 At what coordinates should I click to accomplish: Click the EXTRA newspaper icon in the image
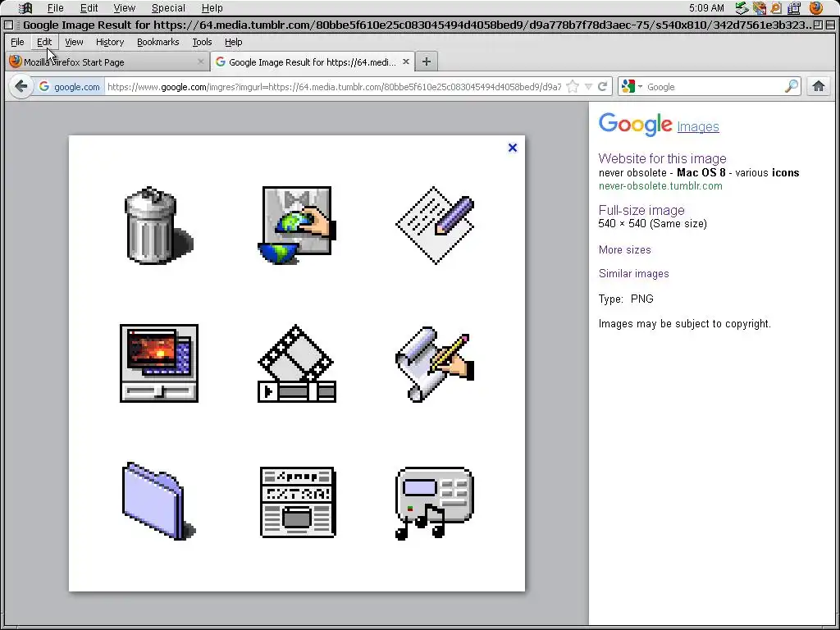coord(297,502)
